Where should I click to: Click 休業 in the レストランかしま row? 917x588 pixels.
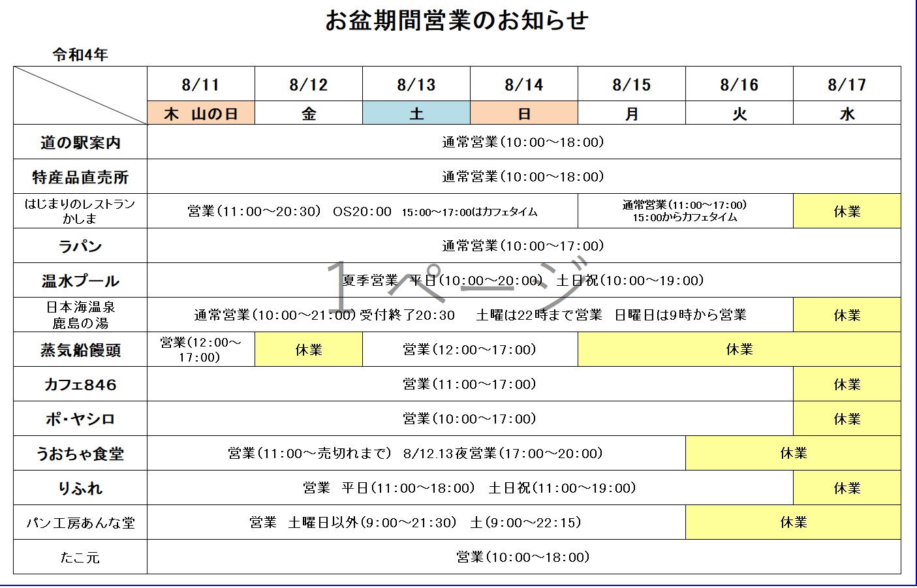tap(847, 211)
